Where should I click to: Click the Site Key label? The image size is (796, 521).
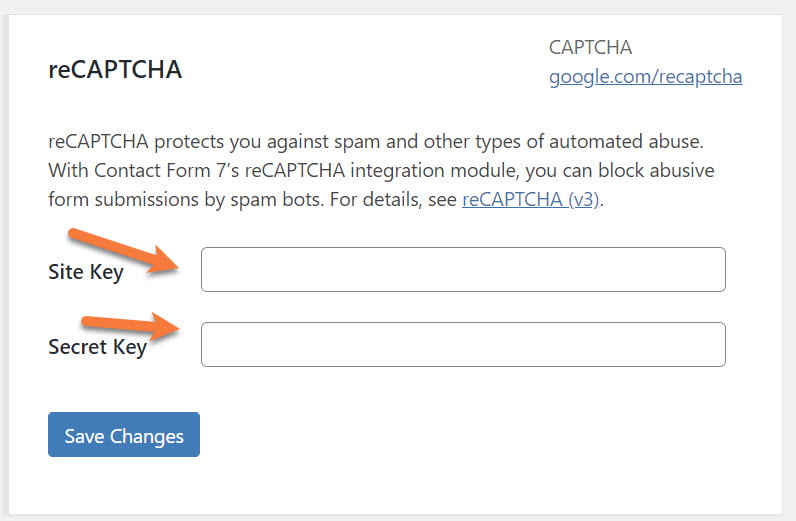85,272
